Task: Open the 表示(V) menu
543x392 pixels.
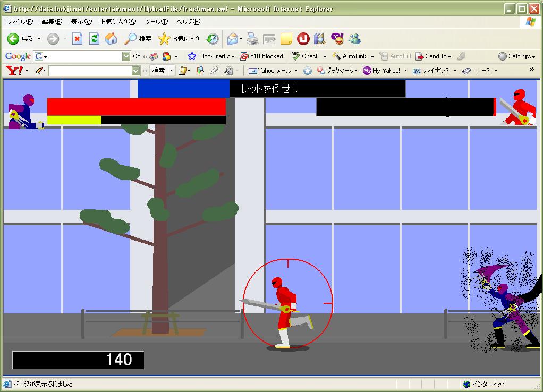Action: (81, 22)
